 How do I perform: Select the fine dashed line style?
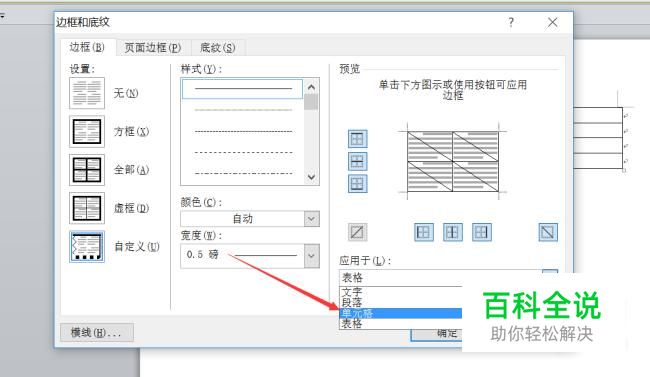pyautogui.click(x=243, y=131)
